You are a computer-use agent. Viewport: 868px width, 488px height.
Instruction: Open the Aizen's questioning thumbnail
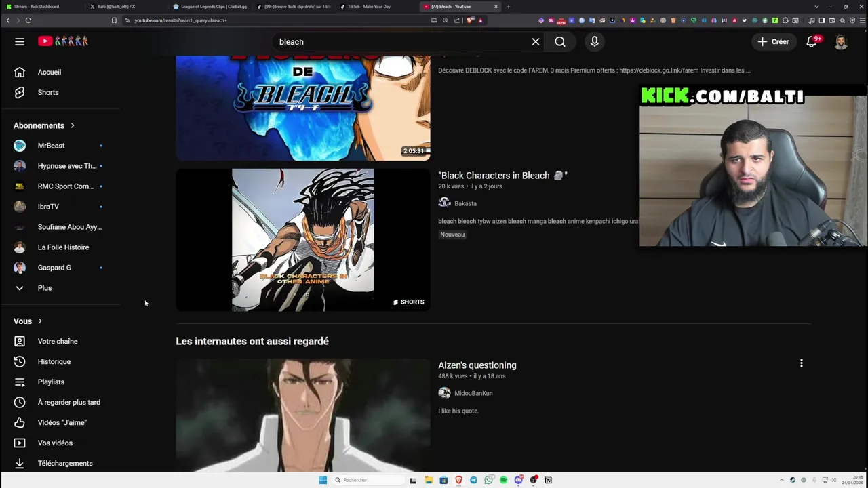[x=303, y=415]
